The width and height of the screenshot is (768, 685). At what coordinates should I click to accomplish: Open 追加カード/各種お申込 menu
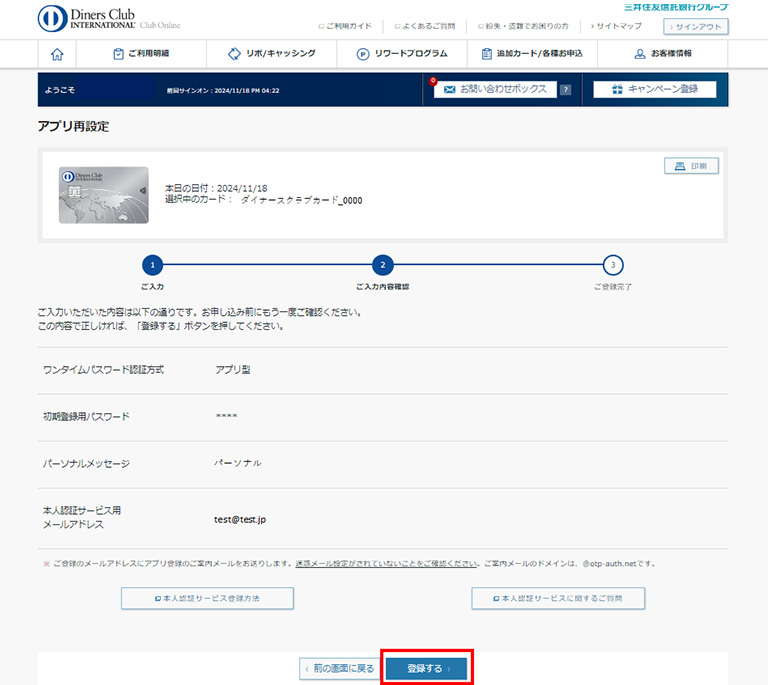click(x=532, y=54)
